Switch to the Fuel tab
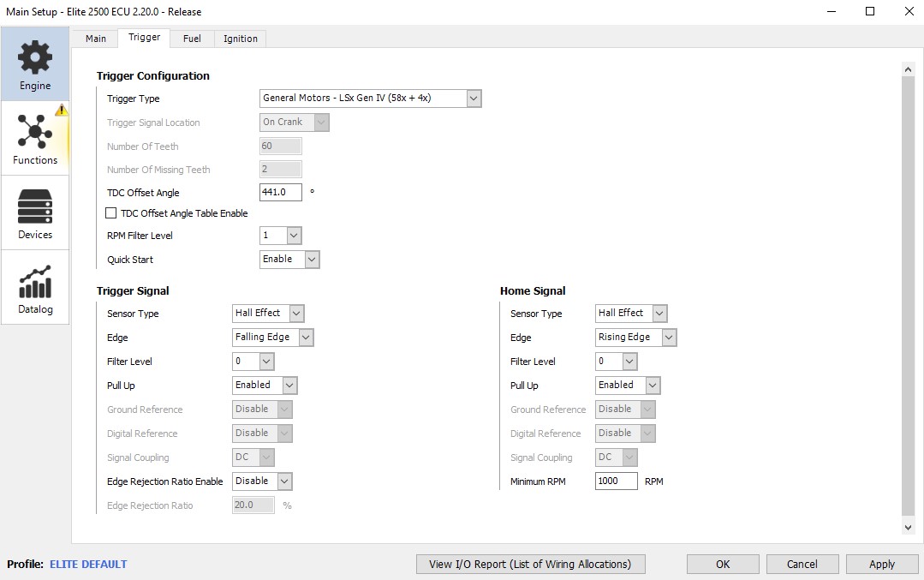This screenshot has height=580, width=924. pos(192,39)
